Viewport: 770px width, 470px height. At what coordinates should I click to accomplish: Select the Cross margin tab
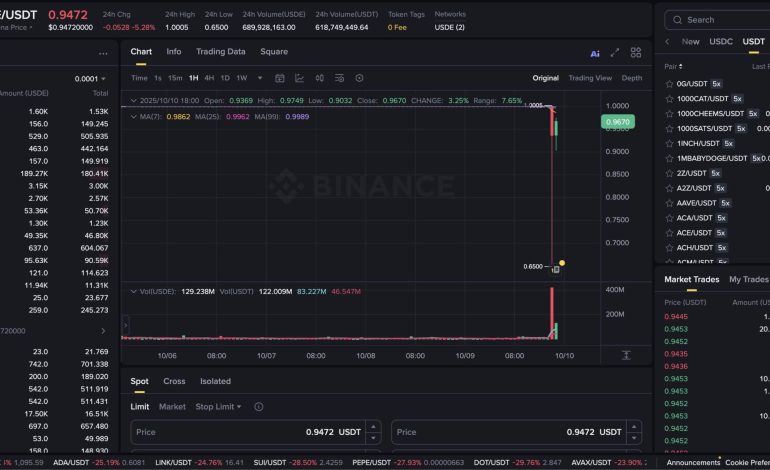174,381
